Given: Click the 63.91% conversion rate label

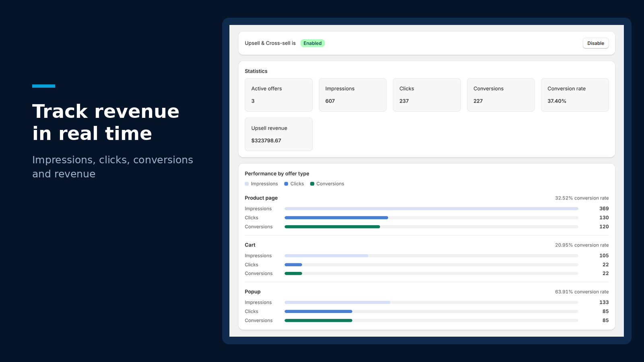Looking at the screenshot, I should [582, 292].
